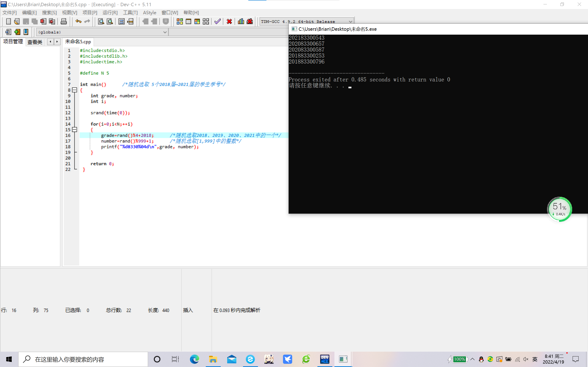Open the (globals) scope dropdown
This screenshot has width=588, height=367.
click(165, 32)
